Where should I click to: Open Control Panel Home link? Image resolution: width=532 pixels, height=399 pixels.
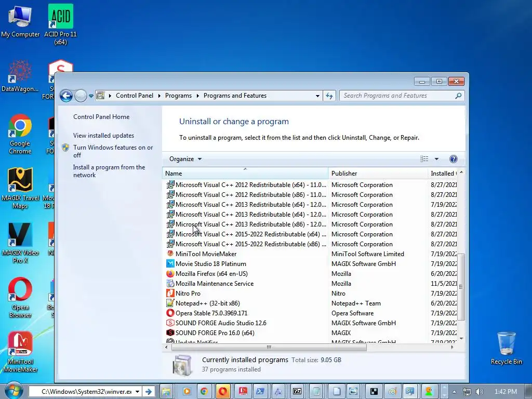coord(101,117)
